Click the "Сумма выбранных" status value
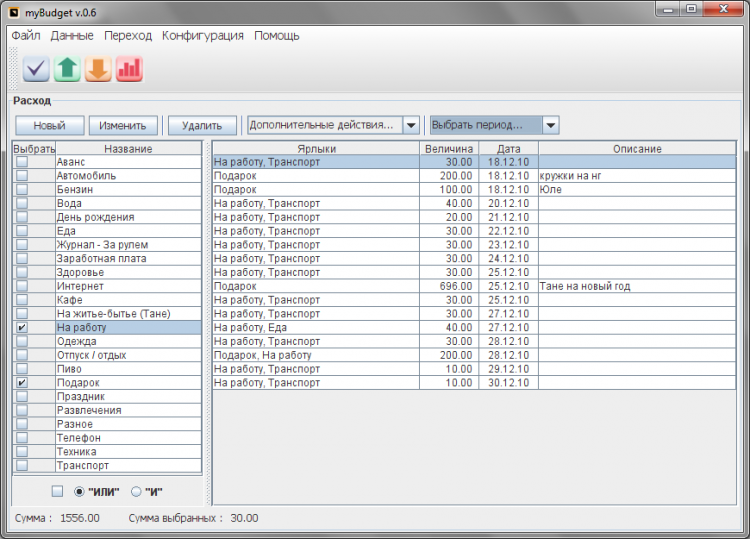750x539 pixels. click(x=244, y=518)
